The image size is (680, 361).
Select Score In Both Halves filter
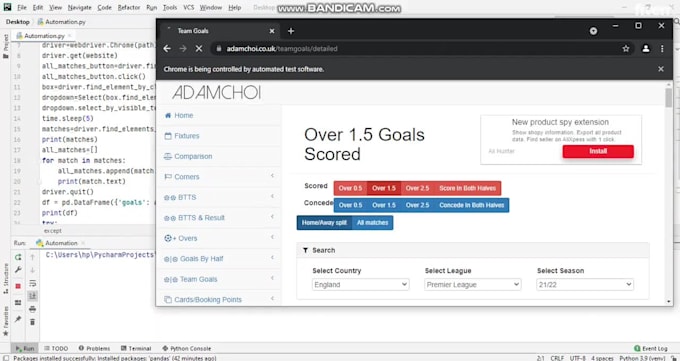pos(468,188)
